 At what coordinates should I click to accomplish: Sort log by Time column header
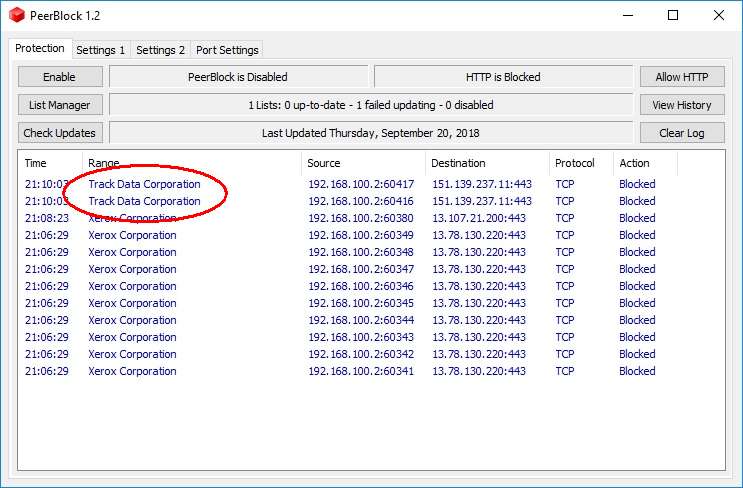coord(50,163)
